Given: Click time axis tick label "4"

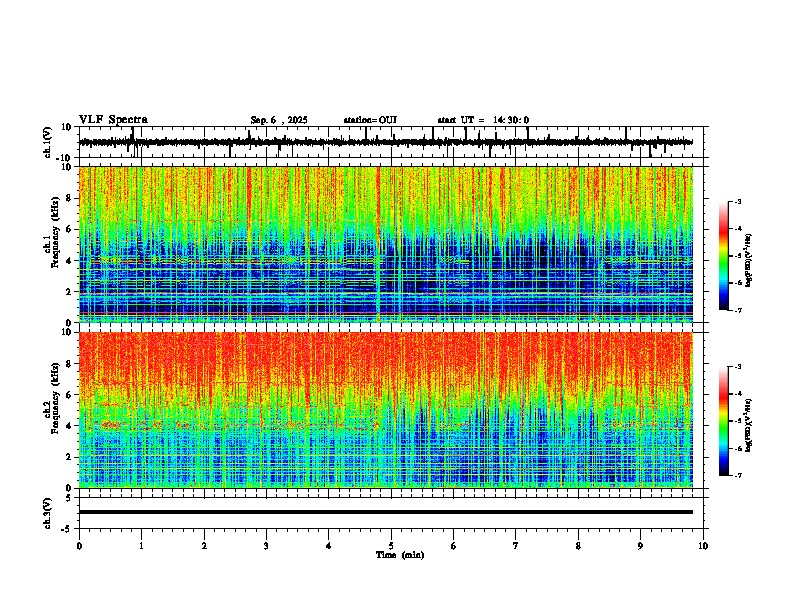Looking at the screenshot, I should (x=329, y=546).
